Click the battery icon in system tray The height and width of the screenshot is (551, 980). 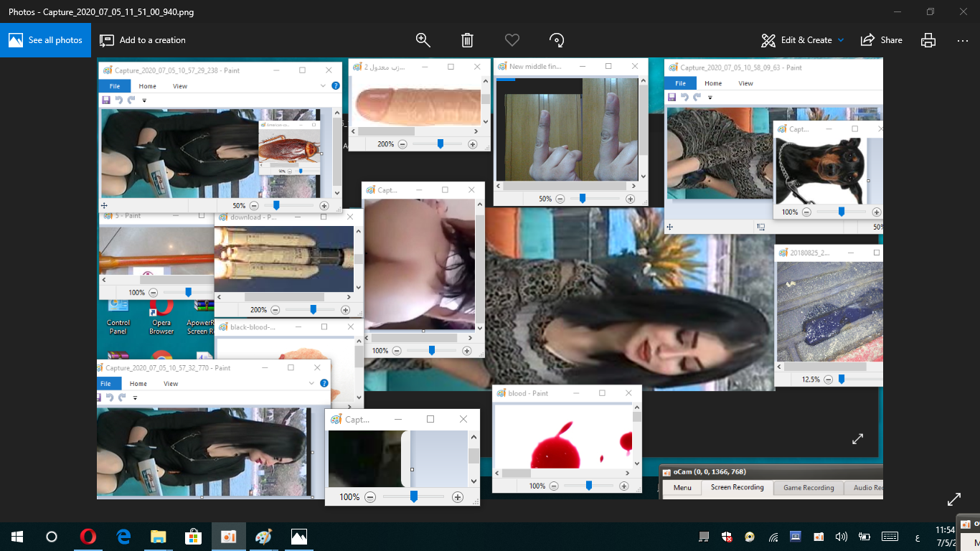click(x=865, y=536)
